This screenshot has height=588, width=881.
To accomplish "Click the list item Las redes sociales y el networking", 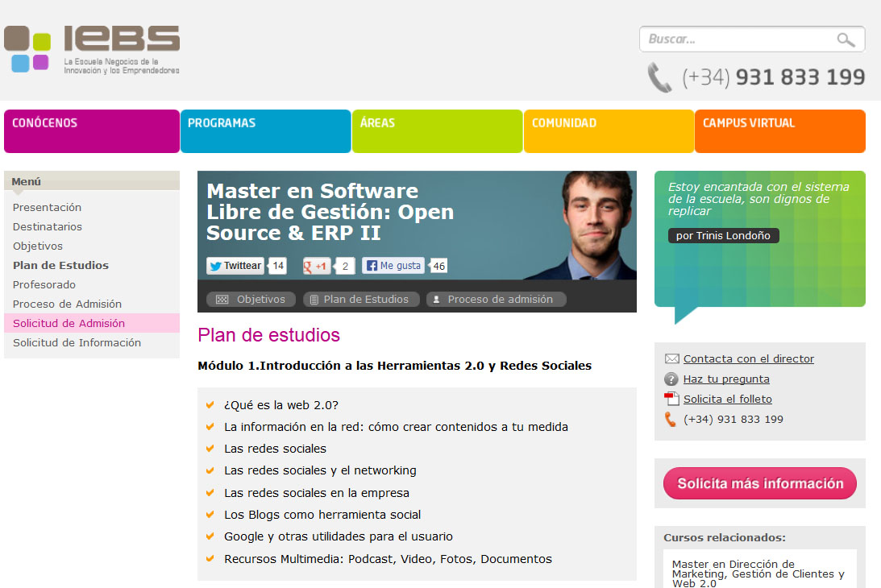I will 320,470.
